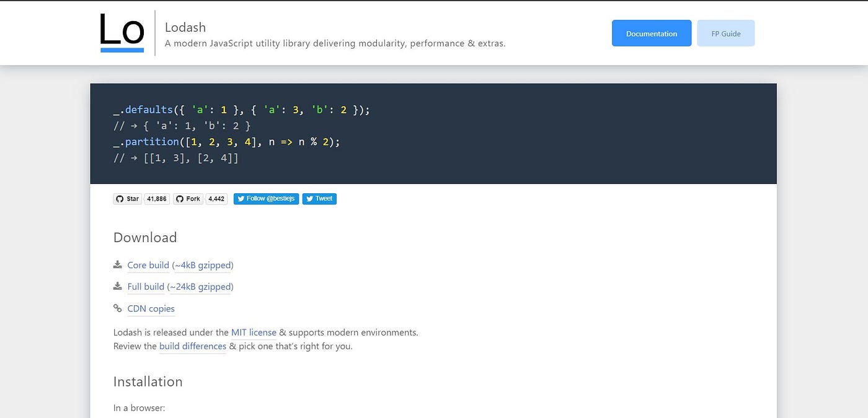This screenshot has width=868, height=418.
Task: Click the chain link icon beside CDN copies
Action: point(117,308)
